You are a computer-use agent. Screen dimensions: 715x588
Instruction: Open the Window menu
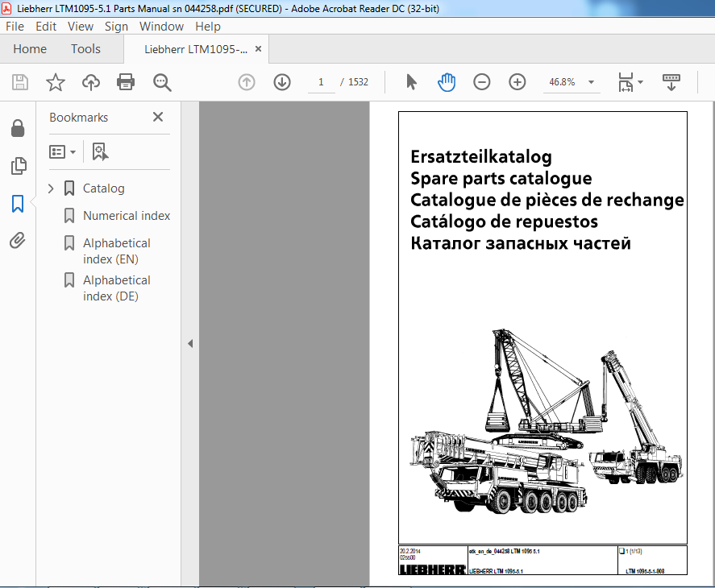point(161,27)
